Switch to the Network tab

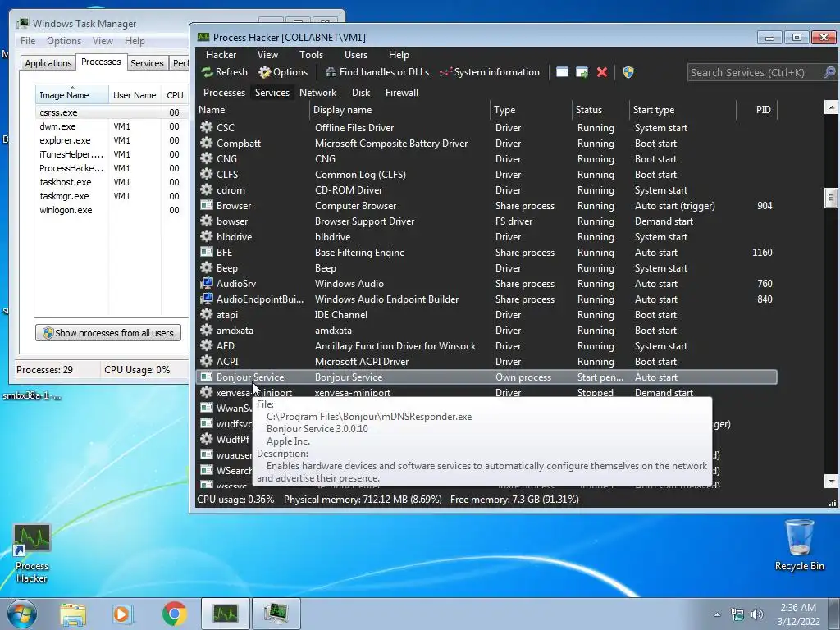pyautogui.click(x=317, y=93)
